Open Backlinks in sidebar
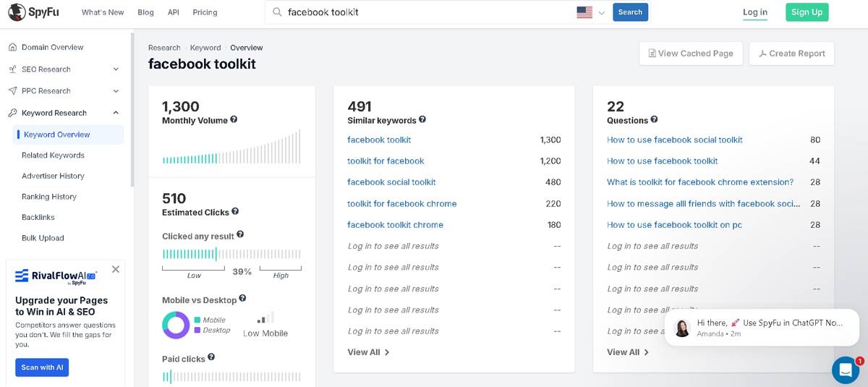Screen dimensions: 868x387 pyautogui.click(x=38, y=217)
